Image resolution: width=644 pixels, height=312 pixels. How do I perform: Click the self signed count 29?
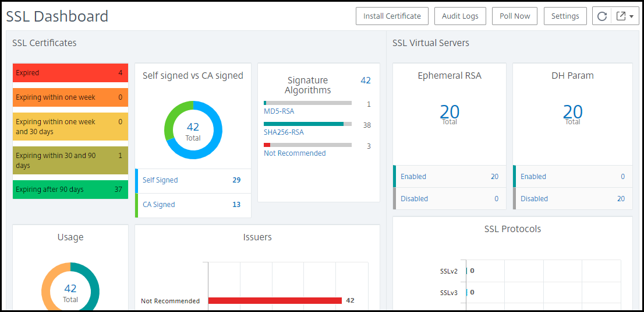236,180
